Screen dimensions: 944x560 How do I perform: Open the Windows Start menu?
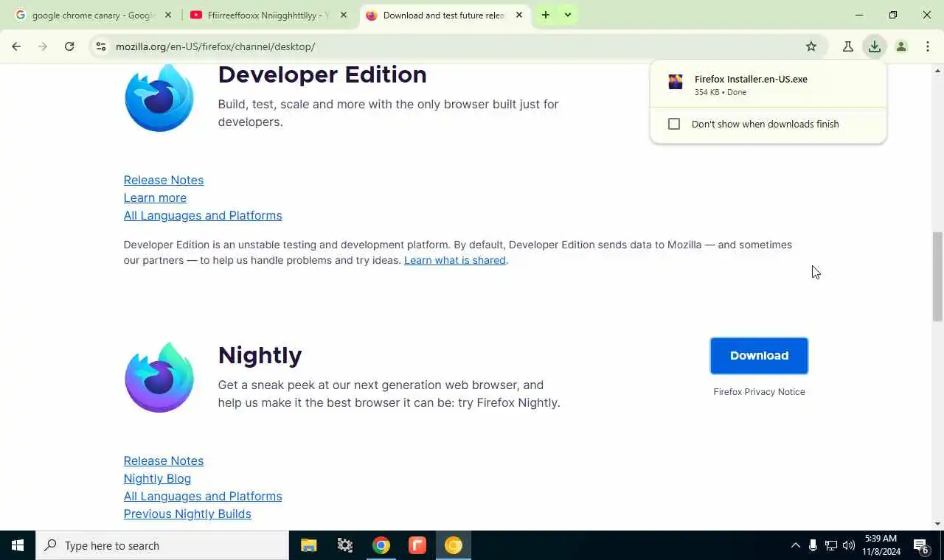18,545
